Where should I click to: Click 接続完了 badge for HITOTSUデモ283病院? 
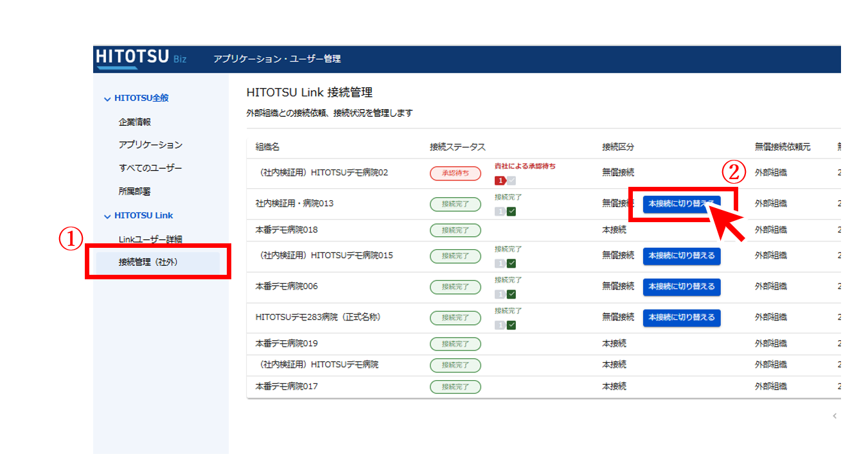point(455,318)
